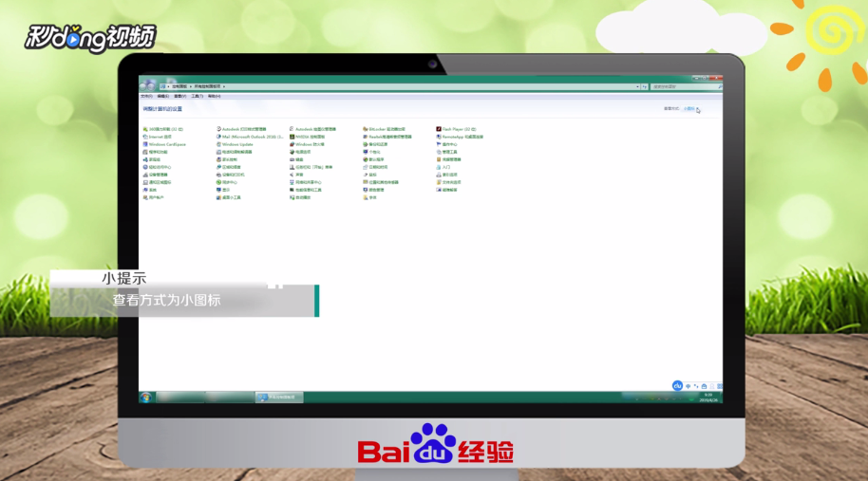Open 设备和打印机 (Devices and Printers)
The height and width of the screenshot is (481, 868).
[230, 175]
